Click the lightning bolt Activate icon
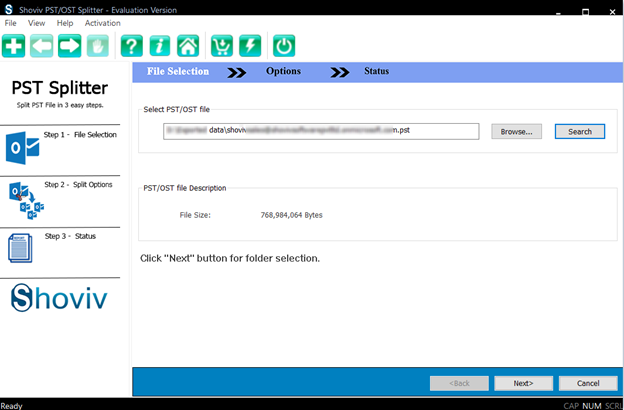Screen dimensions: 624x410 pos(250,46)
